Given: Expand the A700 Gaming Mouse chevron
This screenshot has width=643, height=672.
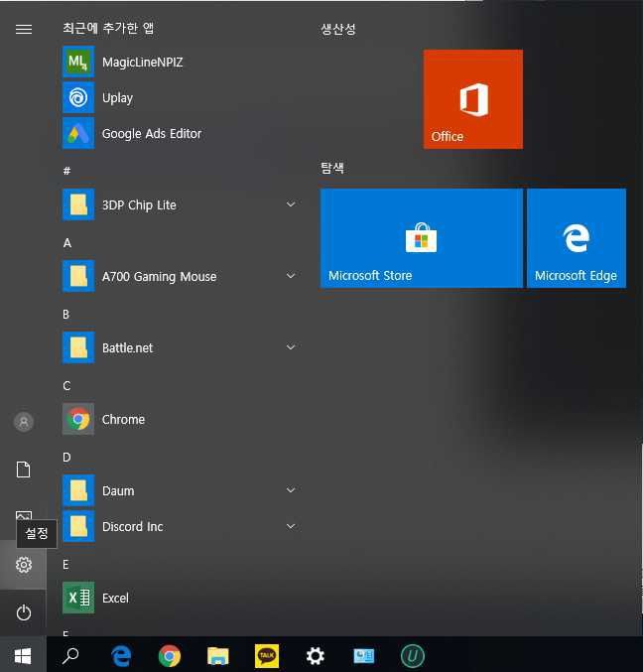Looking at the screenshot, I should [291, 276].
